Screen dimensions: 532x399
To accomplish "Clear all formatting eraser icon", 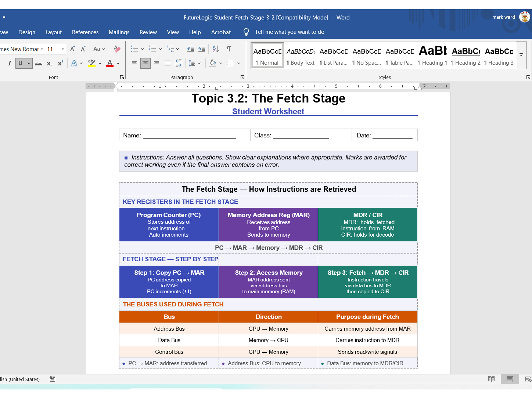I will click(117, 49).
